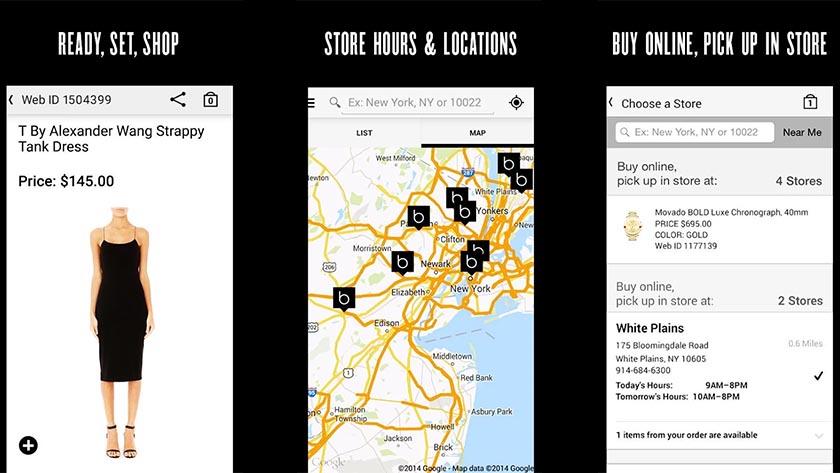Select store pin left of Clifton
The height and width of the screenshot is (473, 840).
[418, 217]
